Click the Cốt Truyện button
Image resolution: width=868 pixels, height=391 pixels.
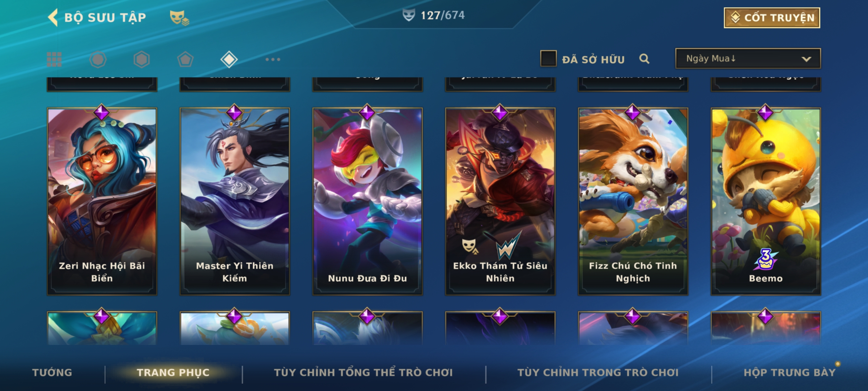pos(772,18)
